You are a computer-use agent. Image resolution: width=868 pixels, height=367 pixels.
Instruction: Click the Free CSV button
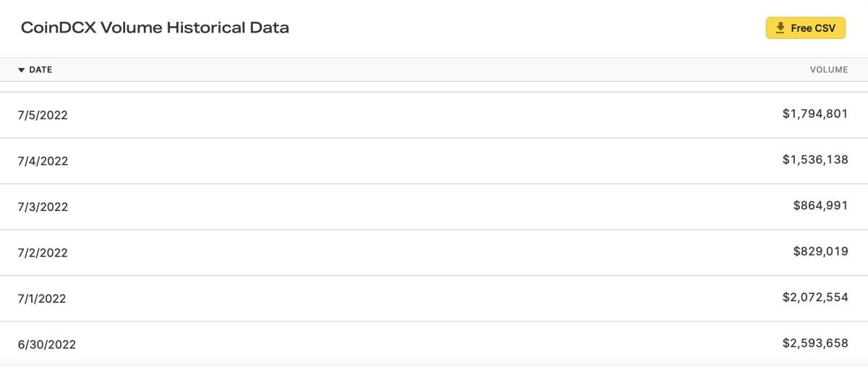806,28
